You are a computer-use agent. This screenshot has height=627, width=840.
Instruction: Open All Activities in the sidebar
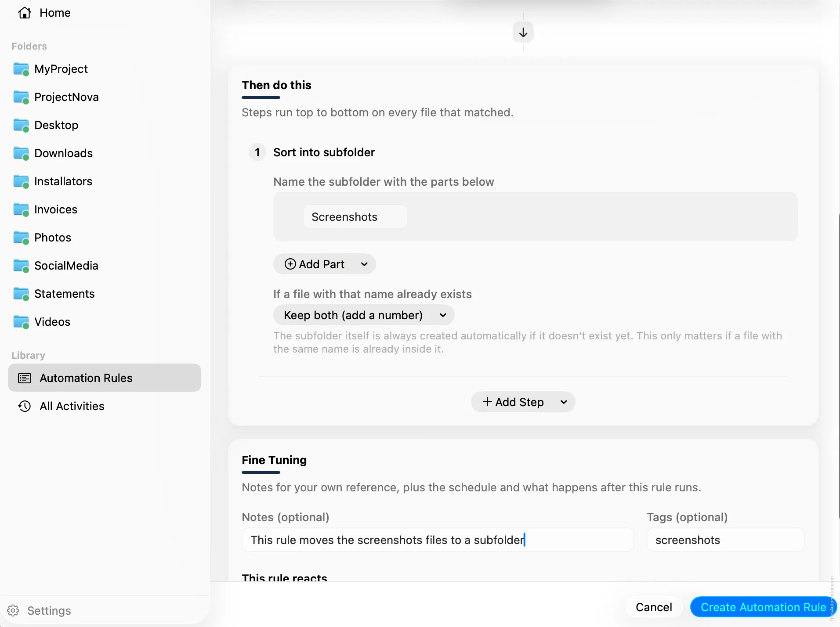tap(105, 406)
